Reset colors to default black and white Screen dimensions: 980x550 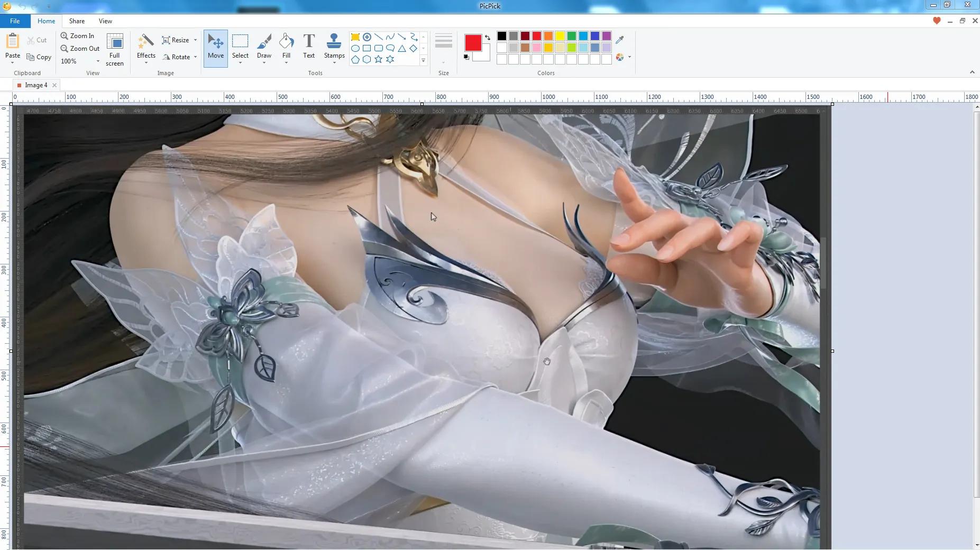466,57
